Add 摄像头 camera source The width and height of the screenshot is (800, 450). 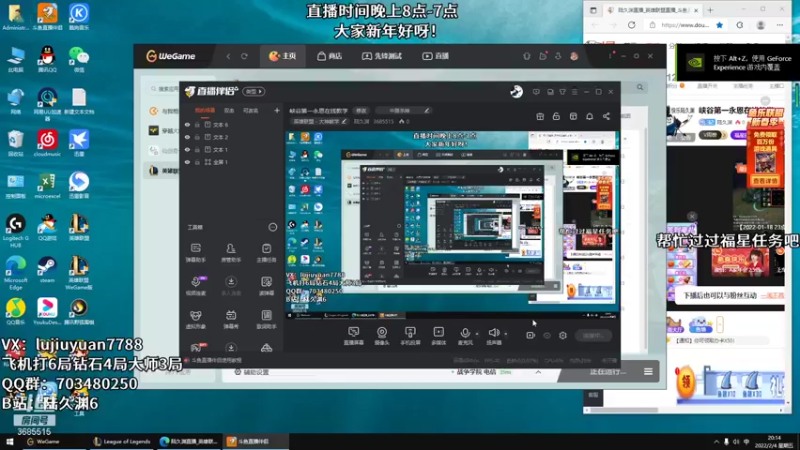tap(382, 336)
